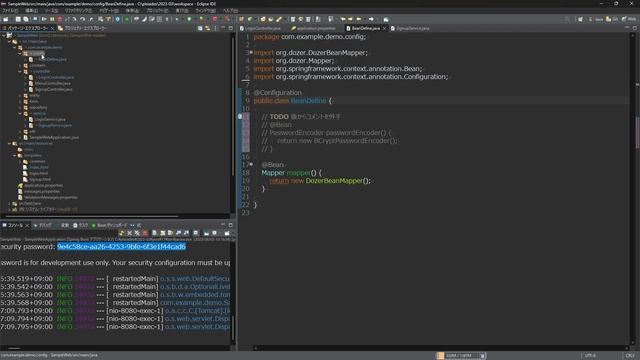Screen dimensions: 640x360
Task: Select application.properties in Package Explorer
Action: 40,185
